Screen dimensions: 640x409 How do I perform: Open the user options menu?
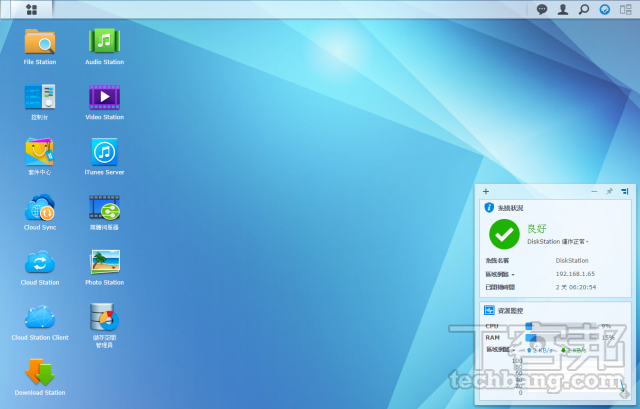pyautogui.click(x=563, y=9)
